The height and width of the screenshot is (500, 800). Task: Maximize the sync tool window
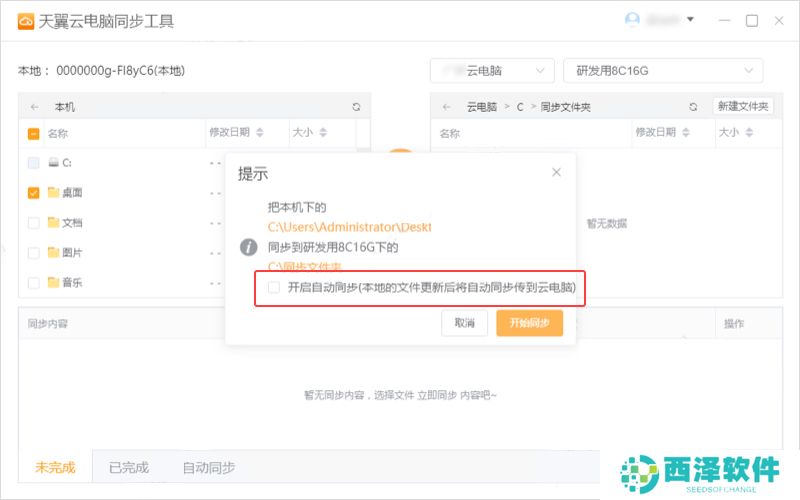coord(752,21)
